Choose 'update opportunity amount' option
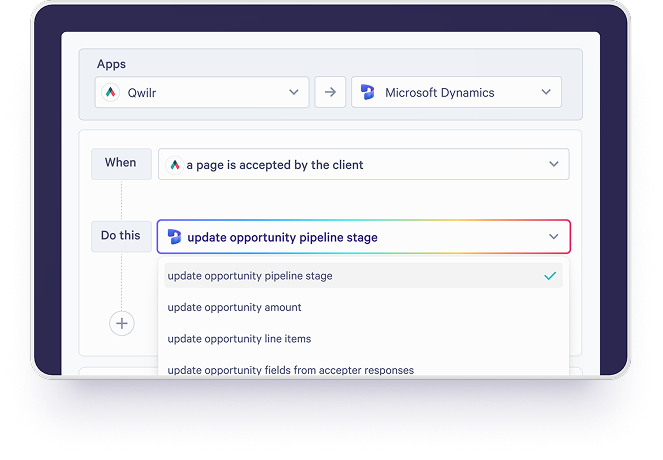663x460 pixels. (x=364, y=307)
